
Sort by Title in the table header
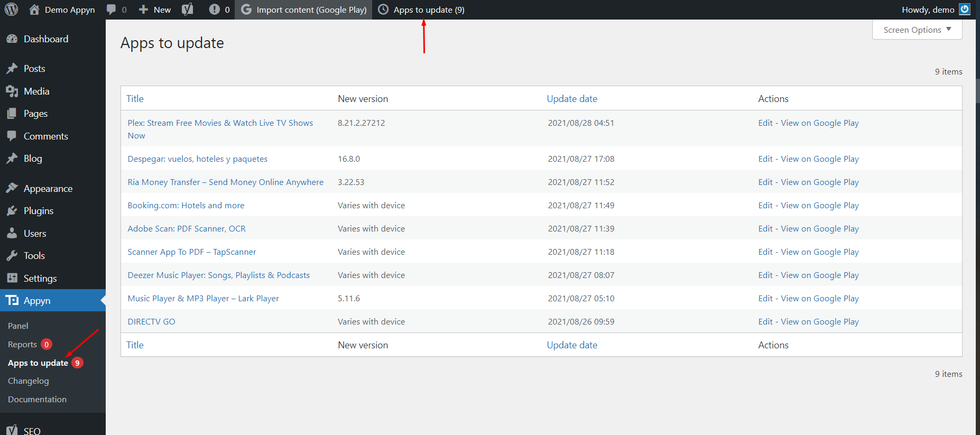pos(135,99)
